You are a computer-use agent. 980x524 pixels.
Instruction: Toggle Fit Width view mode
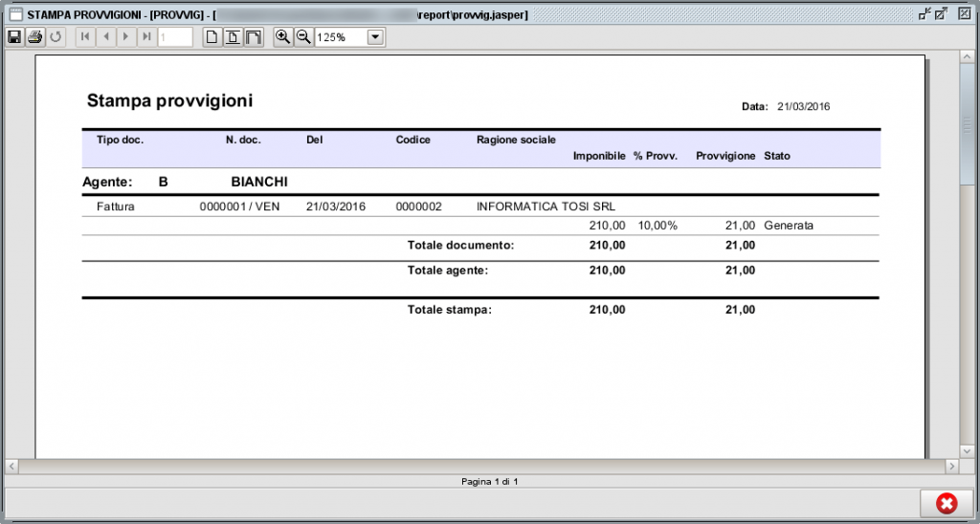254,37
